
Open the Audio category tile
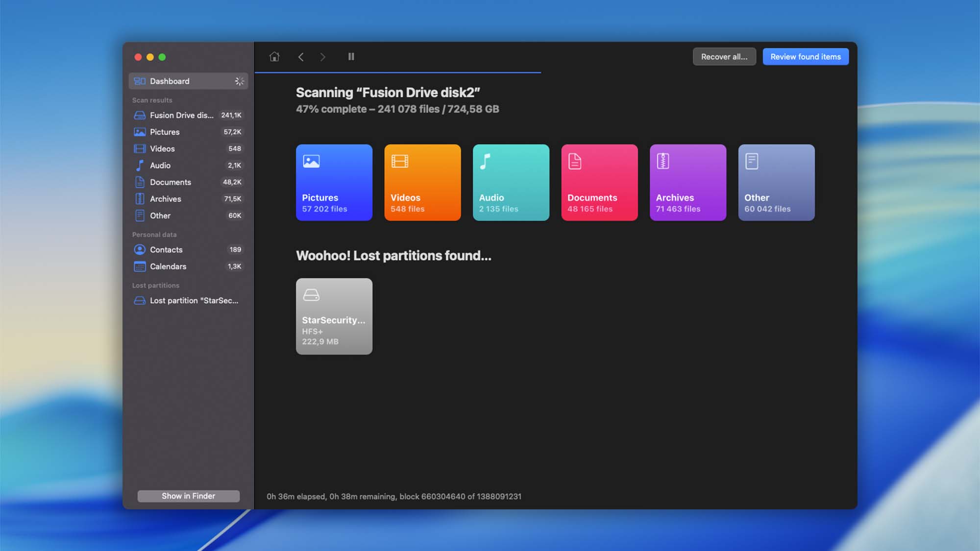tap(511, 182)
